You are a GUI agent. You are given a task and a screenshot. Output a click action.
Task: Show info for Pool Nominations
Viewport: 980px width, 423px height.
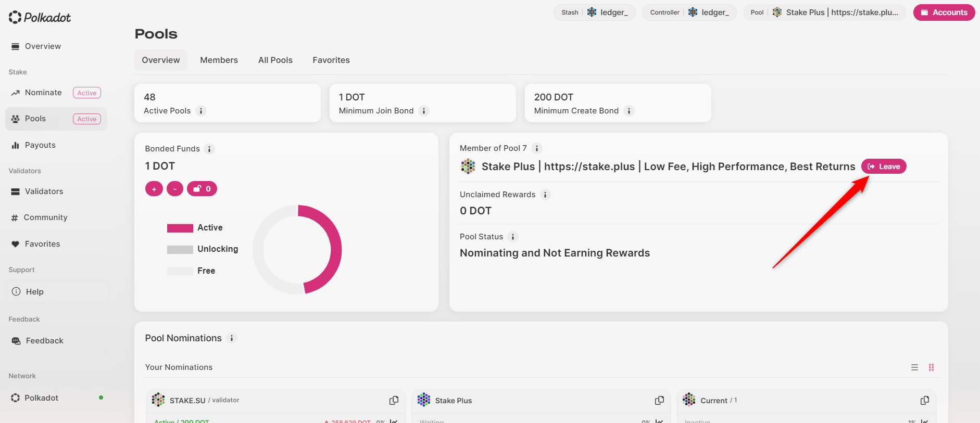point(232,338)
